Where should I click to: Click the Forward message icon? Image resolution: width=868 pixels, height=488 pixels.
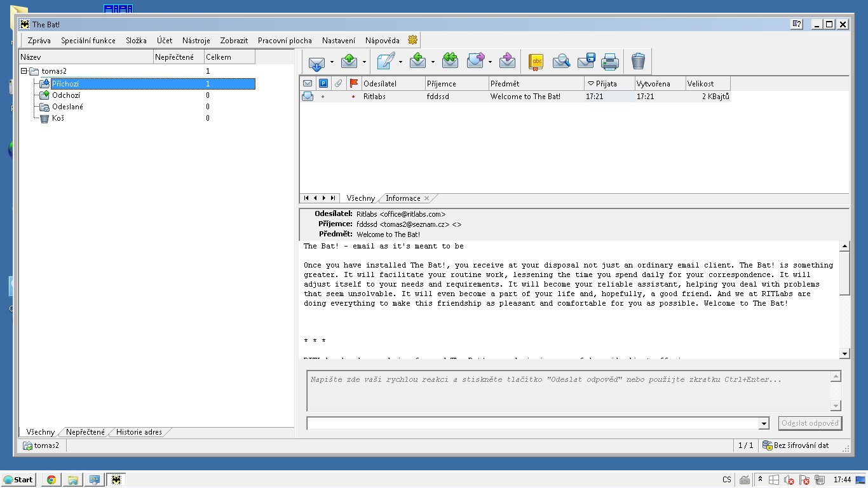tap(475, 62)
